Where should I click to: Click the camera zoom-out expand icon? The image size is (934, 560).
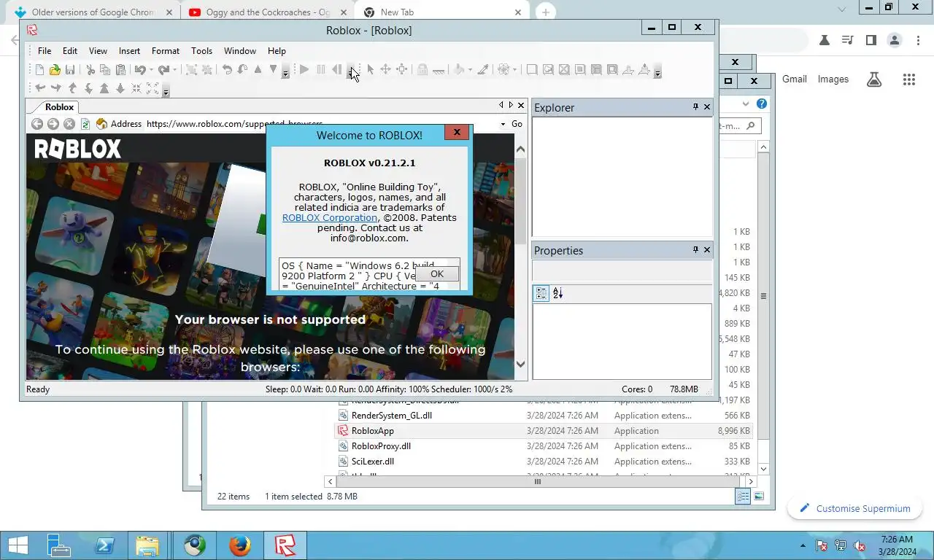click(x=153, y=88)
